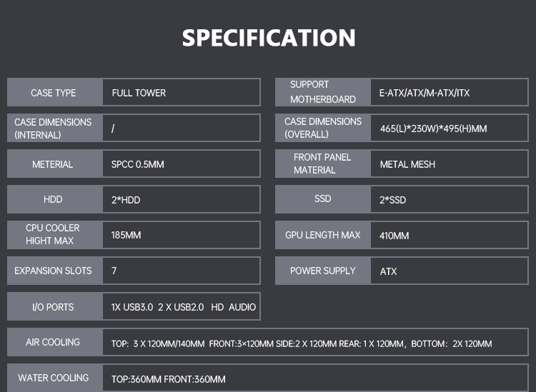Select the CPU COOLER HIGHT MAX label
Image resolution: width=536 pixels, height=392 pixels.
[x=54, y=234]
